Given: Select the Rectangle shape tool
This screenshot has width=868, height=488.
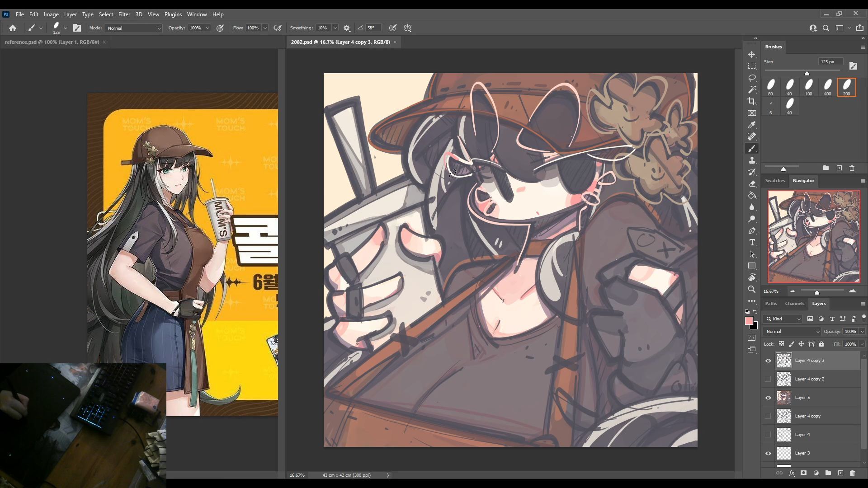Looking at the screenshot, I should coord(752,266).
